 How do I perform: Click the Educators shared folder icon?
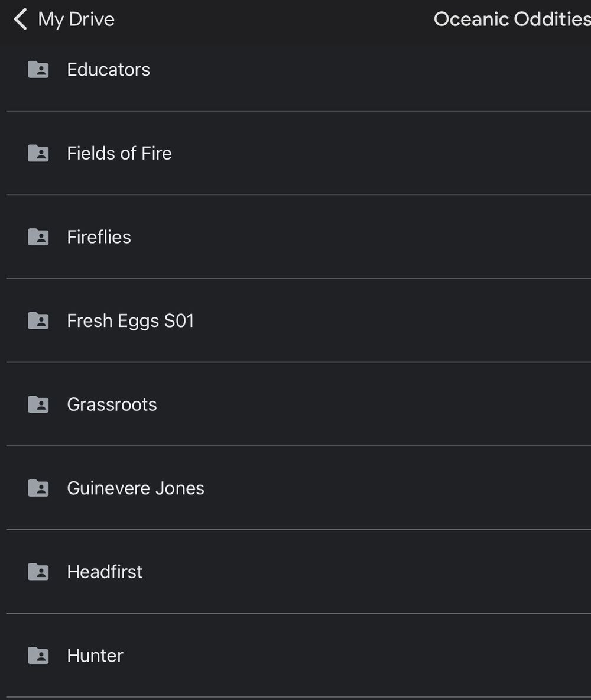[38, 69]
